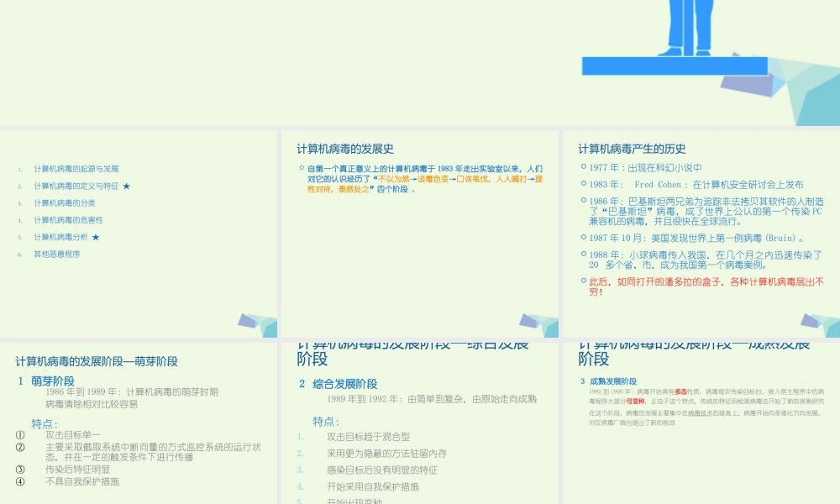Click the heading 2 综合发展阶段
Image resolution: width=840 pixels, height=504 pixels.
coord(338,384)
